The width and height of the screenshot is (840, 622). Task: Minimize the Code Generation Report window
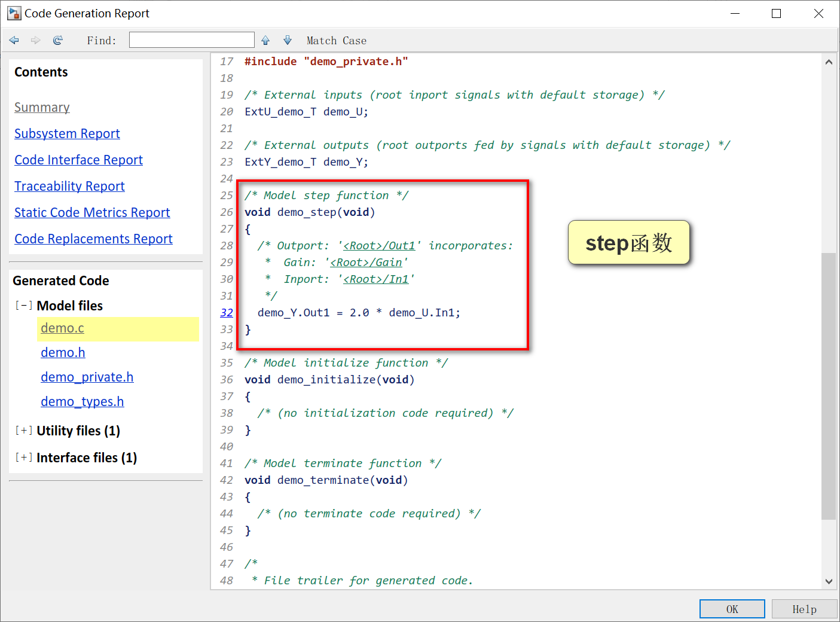pos(735,13)
